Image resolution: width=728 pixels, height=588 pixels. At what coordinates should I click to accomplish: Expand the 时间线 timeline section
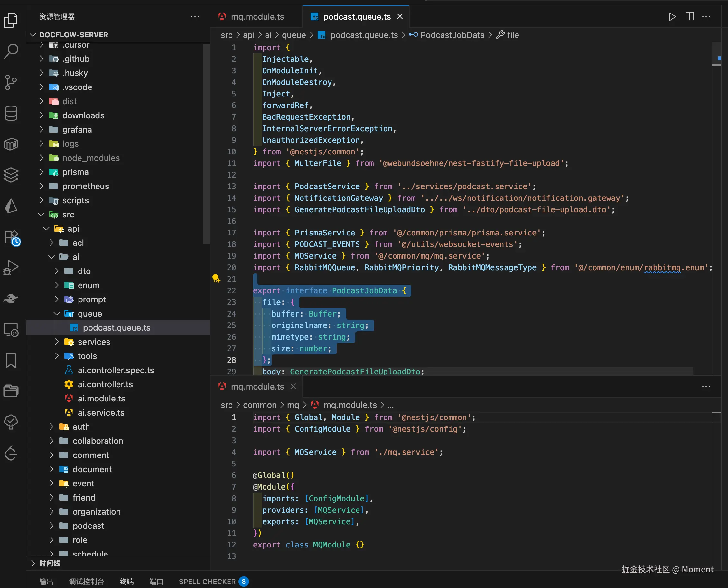[x=50, y=563]
